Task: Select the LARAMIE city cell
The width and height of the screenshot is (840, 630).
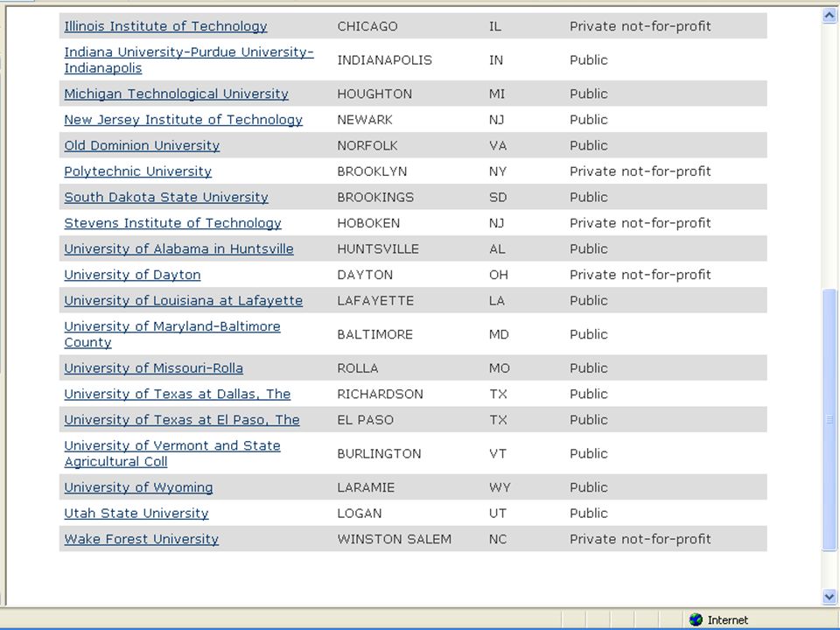Action: coord(366,487)
